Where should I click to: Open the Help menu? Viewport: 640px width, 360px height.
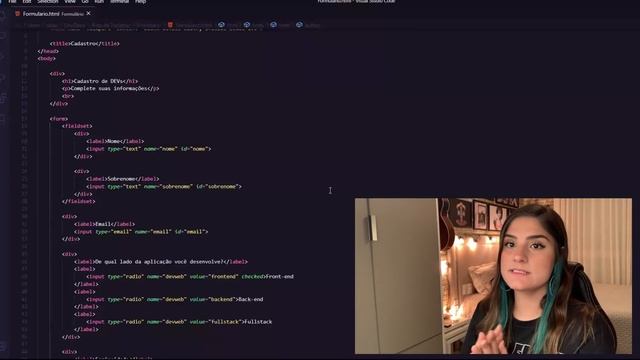[140, 2]
